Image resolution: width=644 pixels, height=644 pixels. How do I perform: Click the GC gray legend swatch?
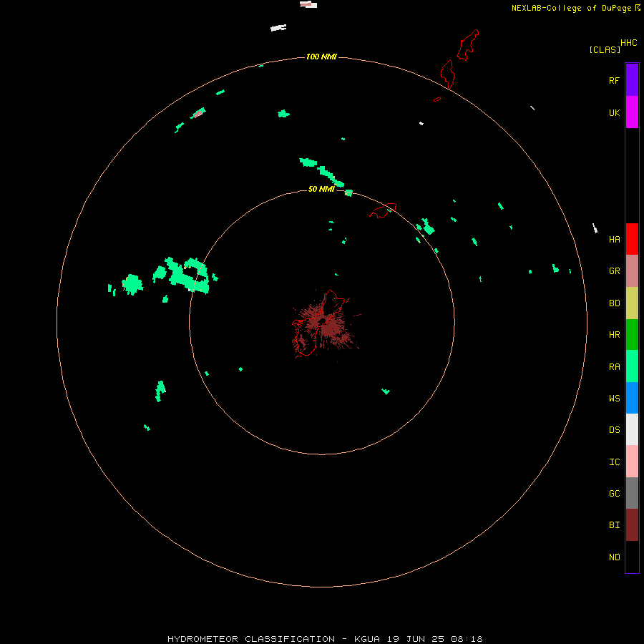(x=632, y=493)
